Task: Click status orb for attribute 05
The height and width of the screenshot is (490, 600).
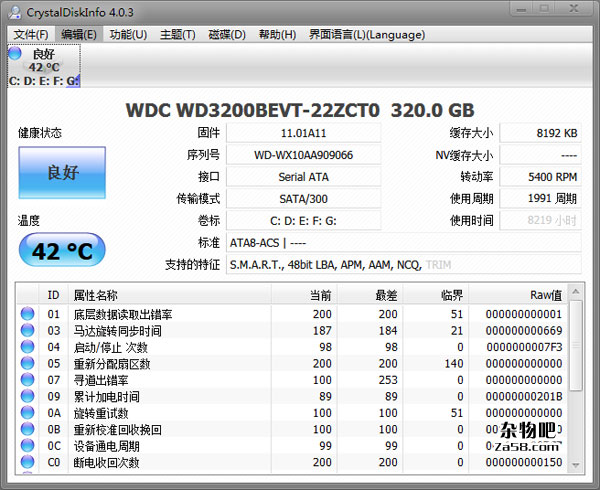Action: tap(28, 363)
